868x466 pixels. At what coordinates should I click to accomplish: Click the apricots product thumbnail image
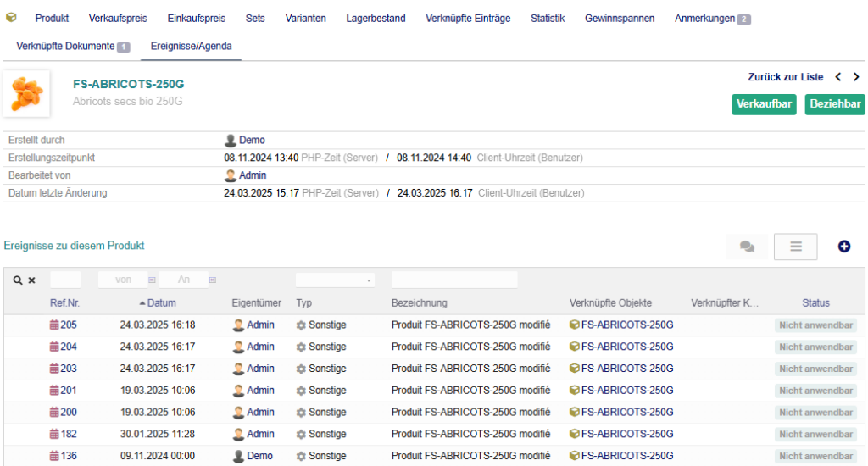[26, 93]
